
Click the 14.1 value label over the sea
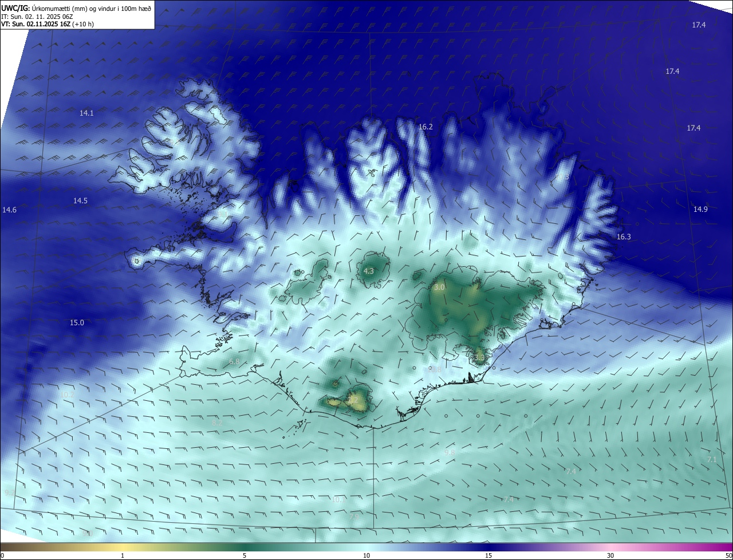(x=86, y=113)
